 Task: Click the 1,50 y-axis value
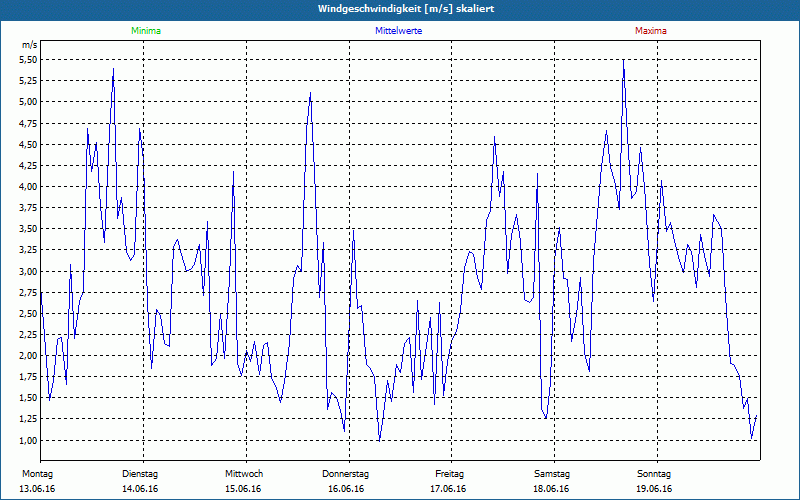pos(29,398)
